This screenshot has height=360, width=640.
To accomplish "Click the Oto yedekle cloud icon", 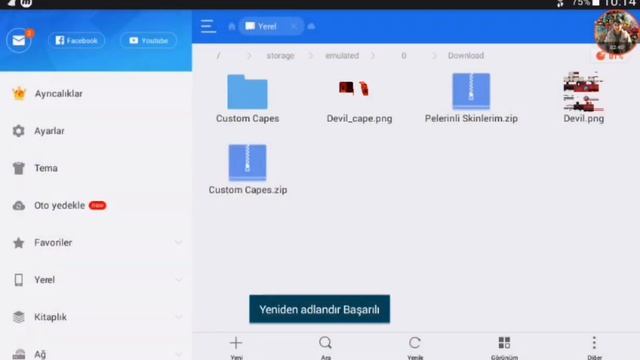I will 18,206.
